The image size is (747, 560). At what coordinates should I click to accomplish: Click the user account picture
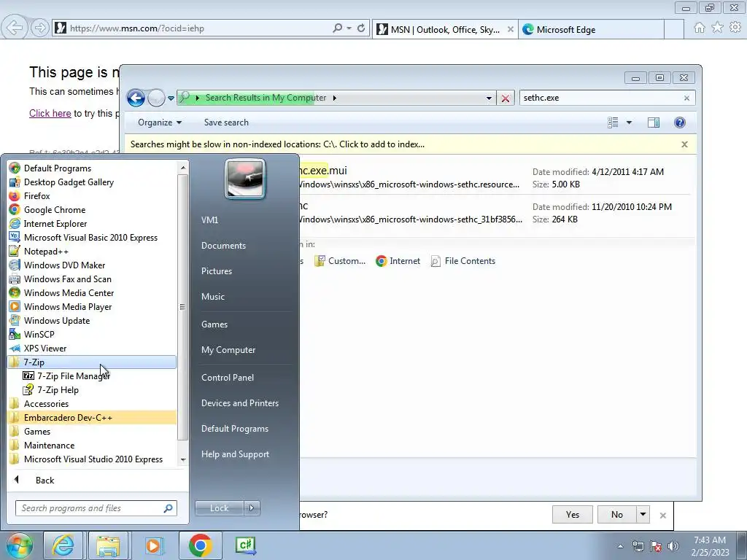point(245,179)
